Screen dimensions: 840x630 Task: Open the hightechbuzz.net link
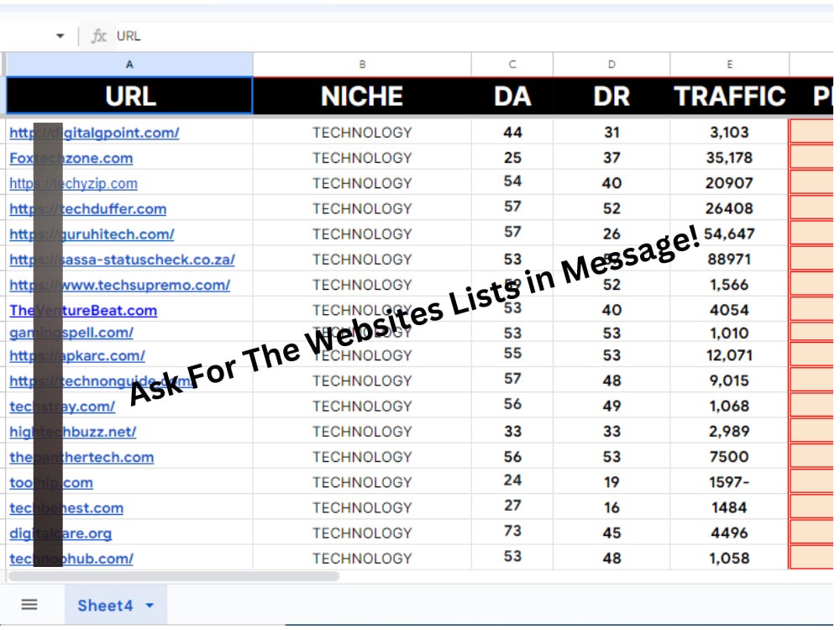(73, 432)
